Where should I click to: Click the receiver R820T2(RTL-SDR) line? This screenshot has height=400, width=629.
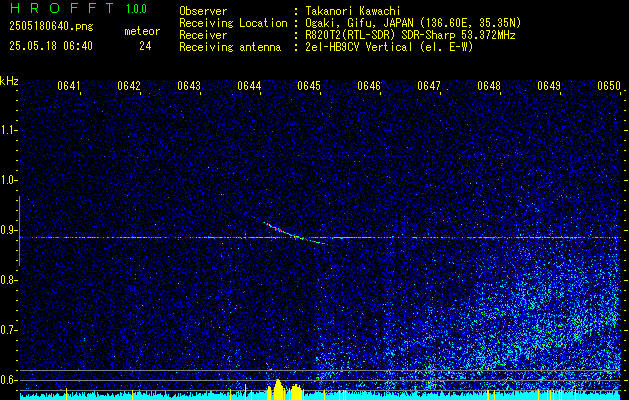coord(410,35)
